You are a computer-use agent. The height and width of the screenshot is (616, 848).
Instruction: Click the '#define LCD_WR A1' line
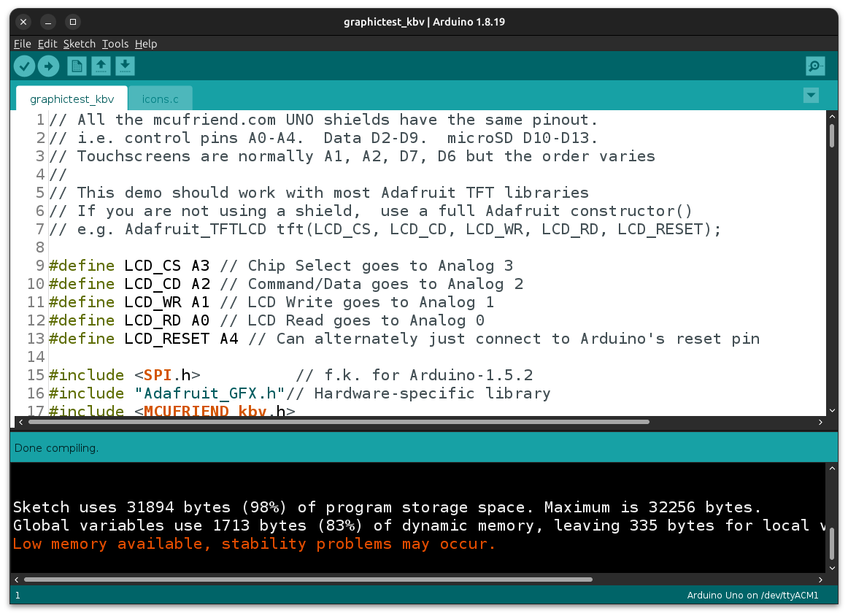271,301
